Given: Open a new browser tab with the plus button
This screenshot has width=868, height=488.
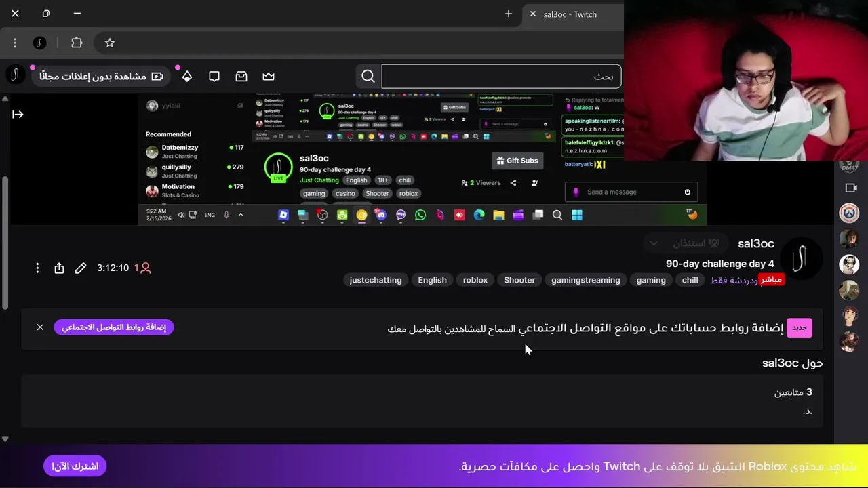Looking at the screenshot, I should [x=509, y=14].
